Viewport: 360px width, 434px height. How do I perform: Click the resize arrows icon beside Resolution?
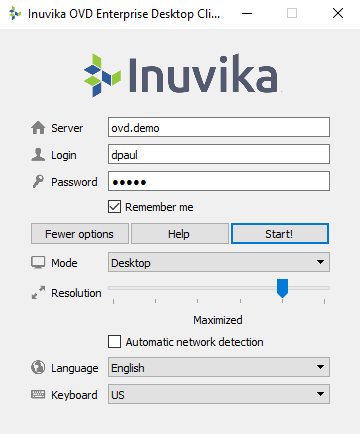[x=38, y=292]
